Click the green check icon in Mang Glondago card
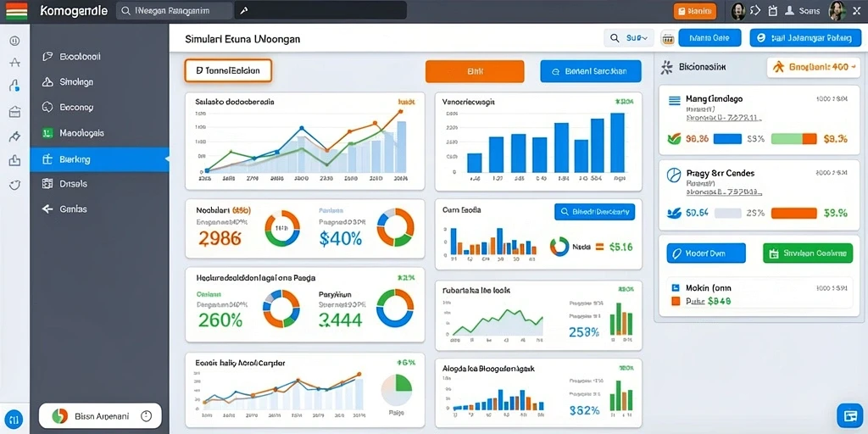The width and height of the screenshot is (868, 434). coord(674,138)
